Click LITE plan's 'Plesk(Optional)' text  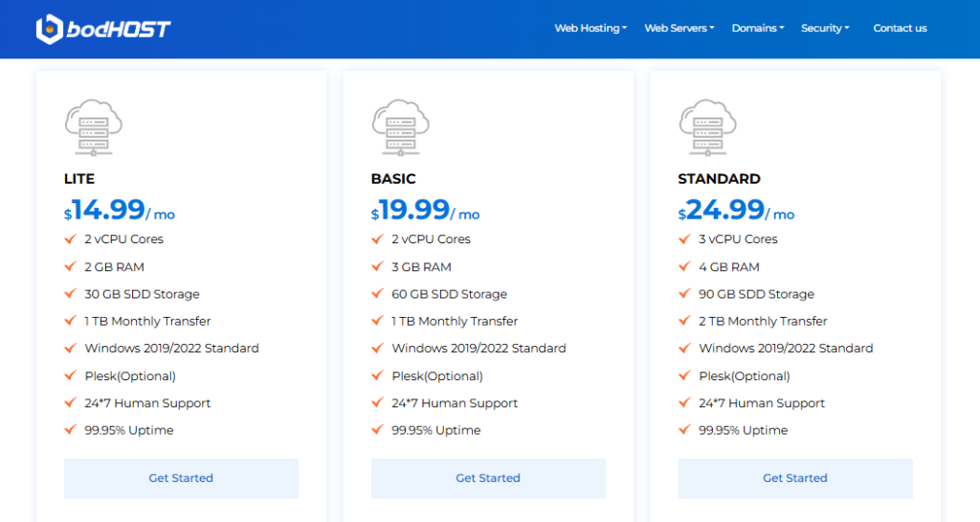(x=130, y=376)
